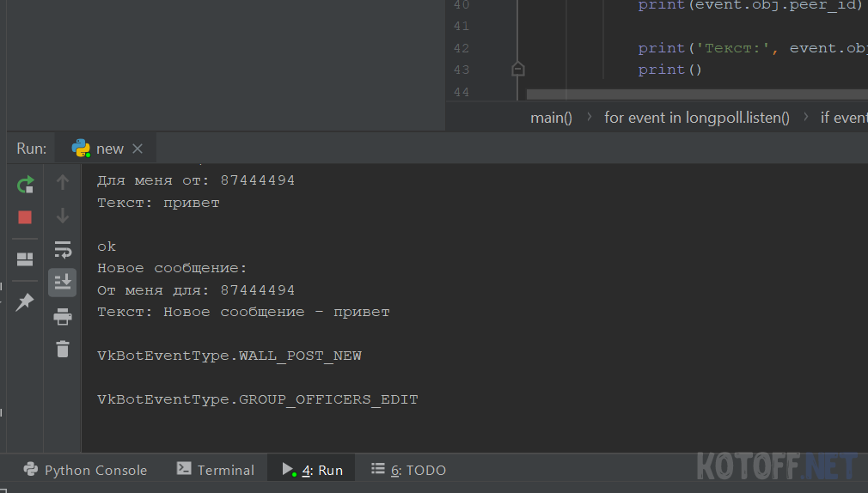The image size is (868, 493).
Task: Close the 'new' run tab
Action: click(x=138, y=149)
